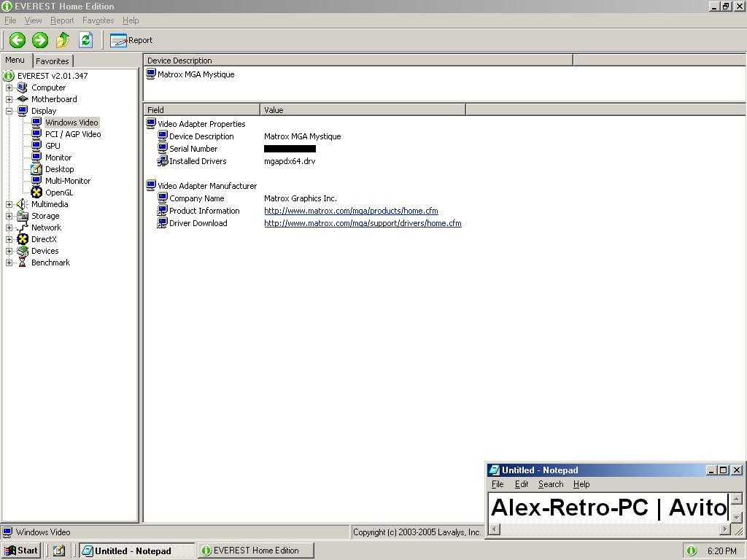
Task: Click the EVEREST tray icon in system tray
Action: 691,551
